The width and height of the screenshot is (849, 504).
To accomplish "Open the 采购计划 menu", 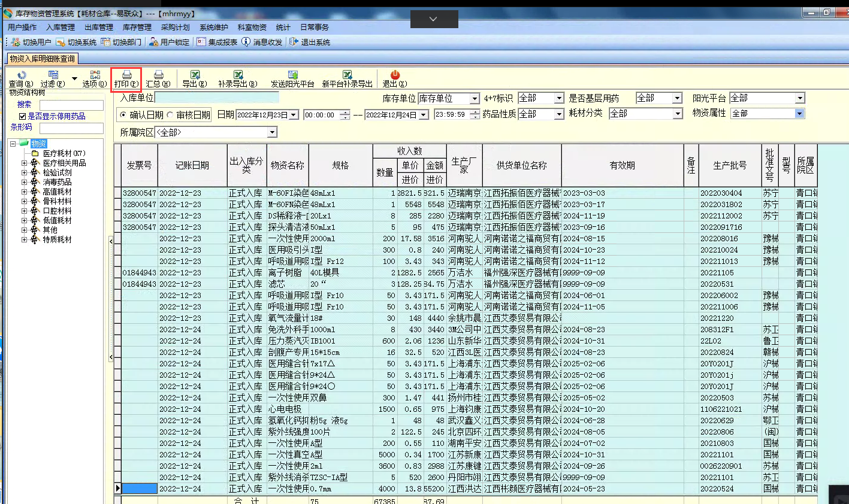I will [x=176, y=27].
